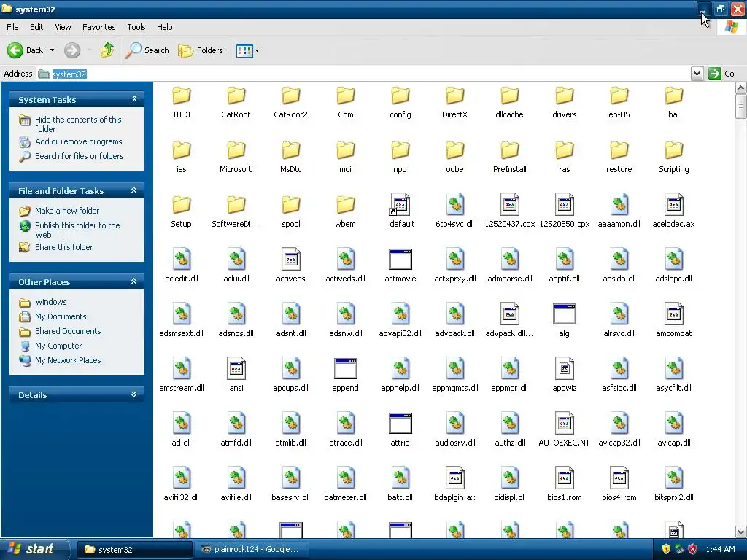This screenshot has height=560, width=747.
Task: Select the dllcache folder icon
Action: coord(509,96)
